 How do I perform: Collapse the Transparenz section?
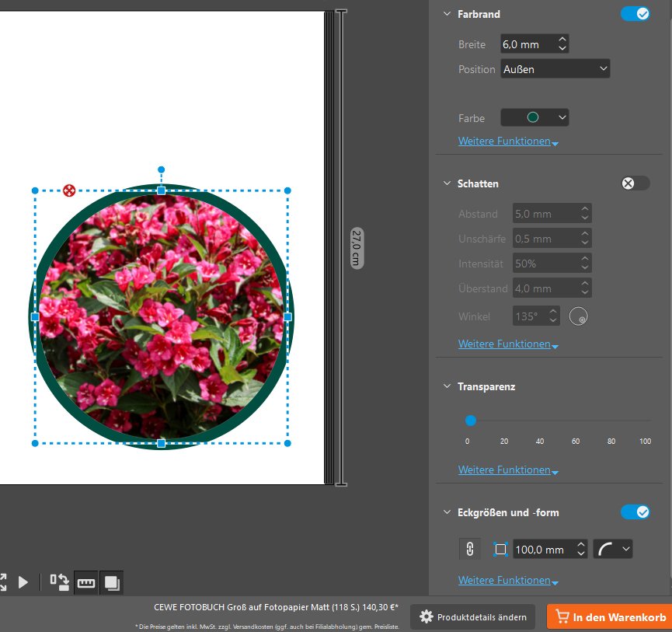pos(447,386)
